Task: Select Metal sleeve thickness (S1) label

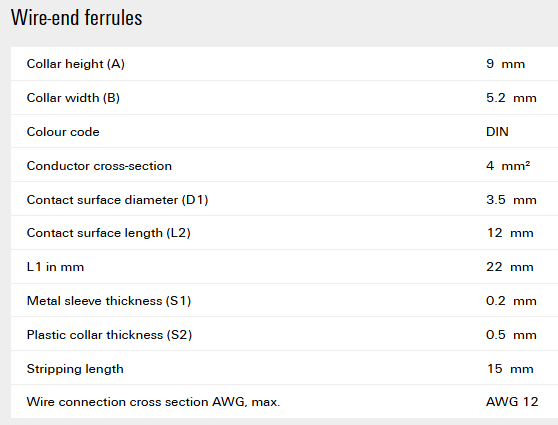Action: click(109, 301)
